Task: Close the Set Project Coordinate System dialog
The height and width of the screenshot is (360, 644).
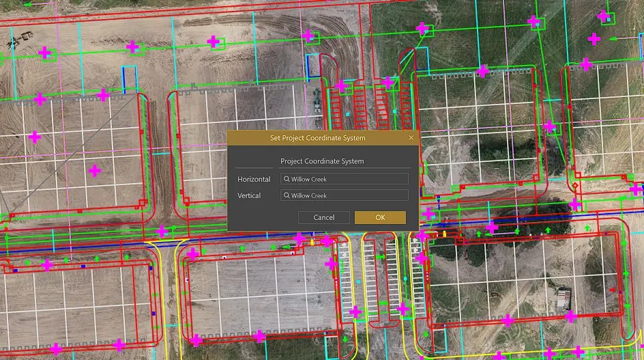Action: [x=411, y=138]
